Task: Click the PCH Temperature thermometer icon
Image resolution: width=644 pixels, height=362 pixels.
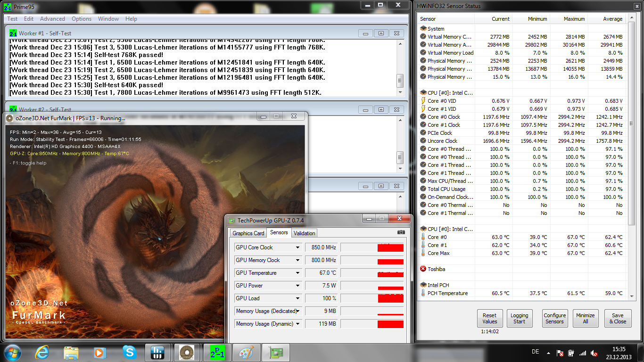Action: point(423,293)
